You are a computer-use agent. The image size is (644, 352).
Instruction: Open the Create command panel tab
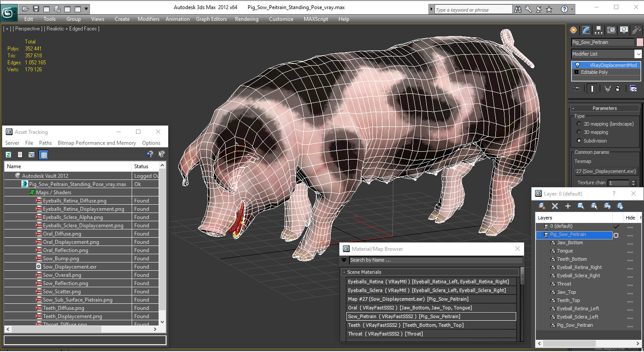(x=574, y=30)
